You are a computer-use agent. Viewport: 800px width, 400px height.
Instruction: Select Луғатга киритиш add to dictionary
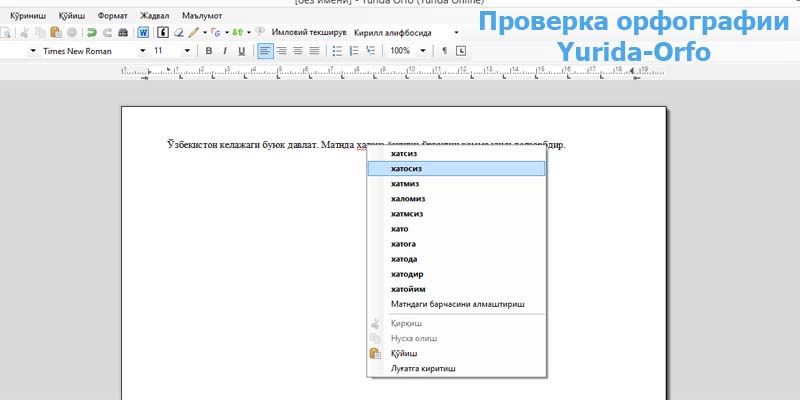click(x=457, y=368)
